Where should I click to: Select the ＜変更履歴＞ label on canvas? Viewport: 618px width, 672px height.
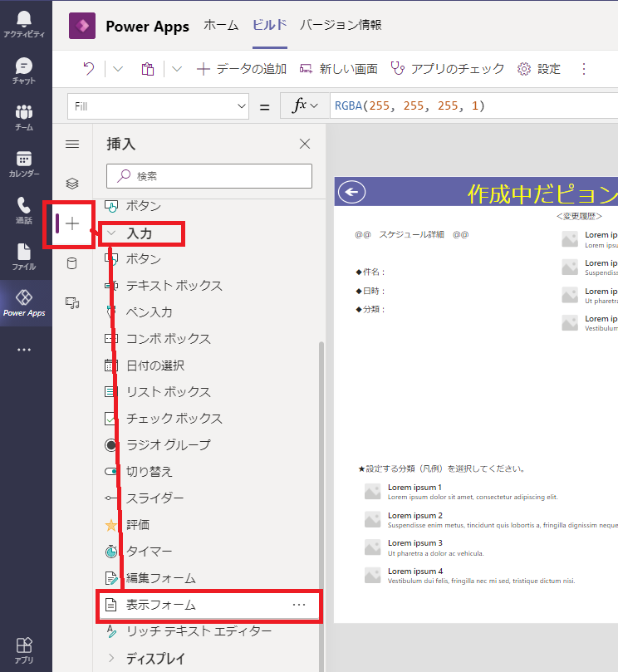(x=579, y=217)
